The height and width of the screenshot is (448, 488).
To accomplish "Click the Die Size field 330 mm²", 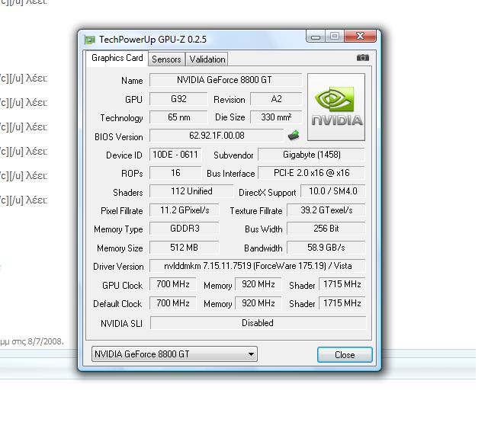I will tap(276, 117).
